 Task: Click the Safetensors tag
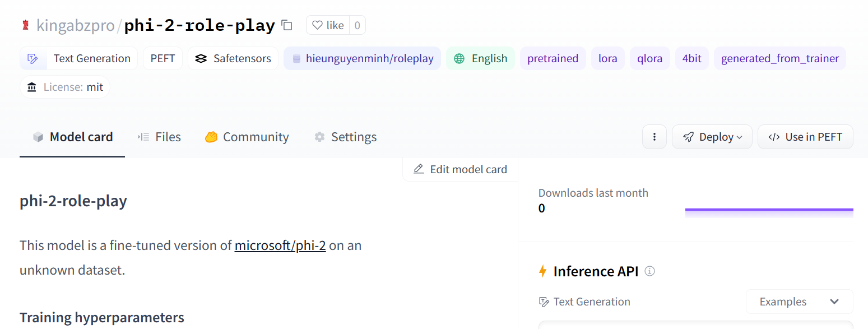click(x=233, y=58)
